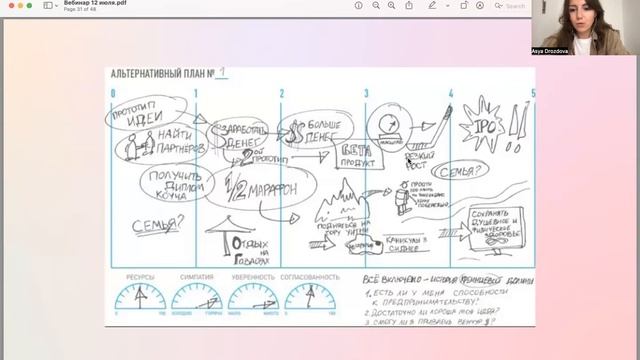Screen dimensions: 640x360
Task: Click the 'СИМПАТИЯ' gauge dial
Action: pos(197,296)
